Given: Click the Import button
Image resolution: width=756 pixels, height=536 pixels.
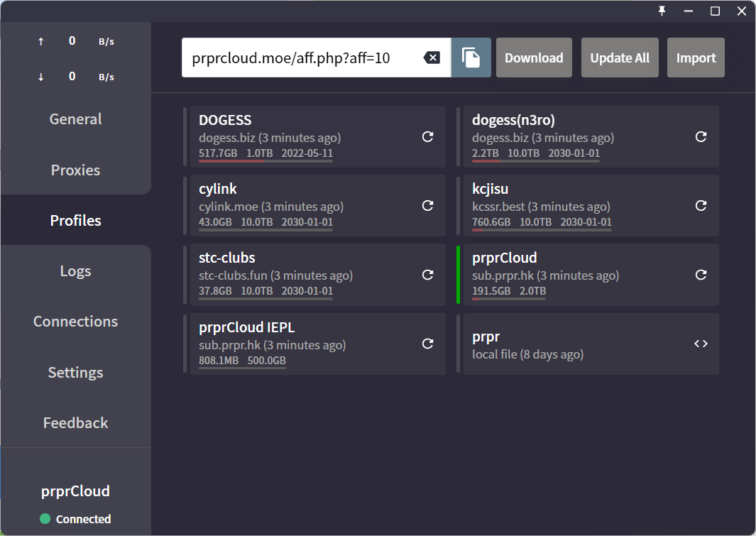Looking at the screenshot, I should click(696, 58).
